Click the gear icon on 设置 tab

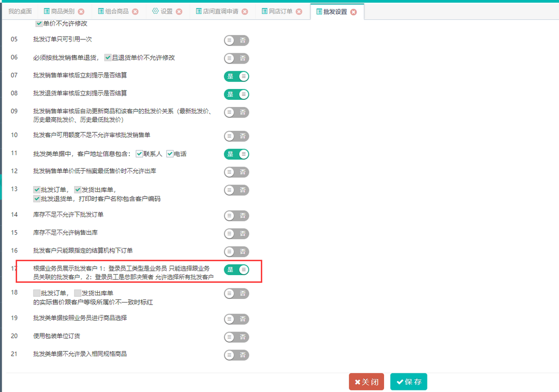pos(155,11)
